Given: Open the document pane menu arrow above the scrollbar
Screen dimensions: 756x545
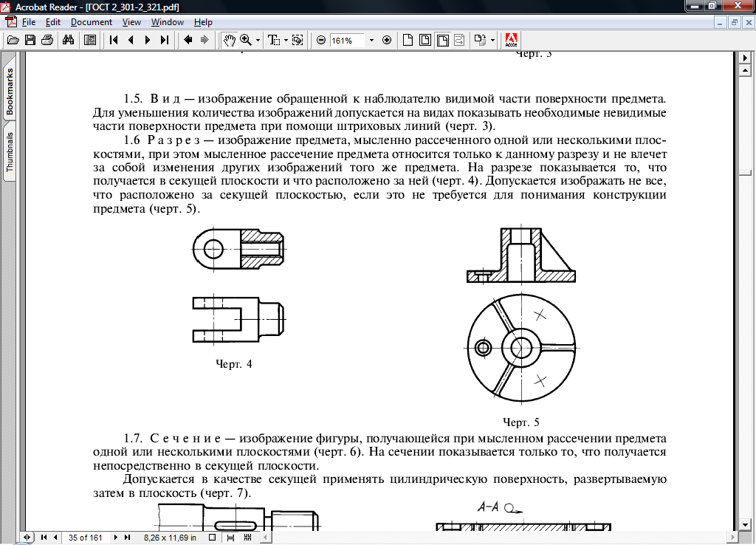Looking at the screenshot, I should 745,58.
